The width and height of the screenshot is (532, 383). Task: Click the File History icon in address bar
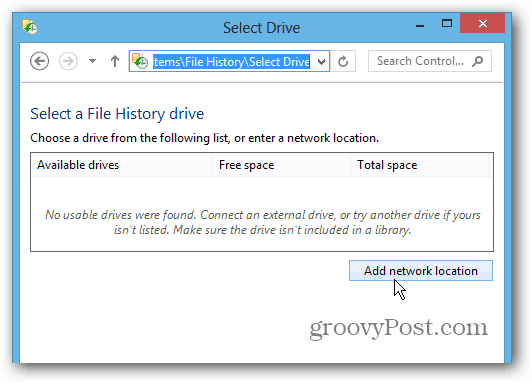[x=140, y=61]
